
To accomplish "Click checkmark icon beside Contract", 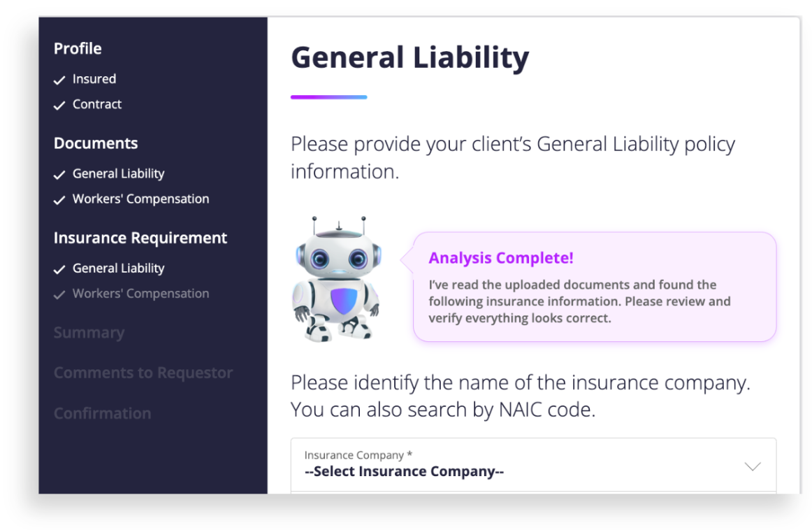I will (59, 106).
